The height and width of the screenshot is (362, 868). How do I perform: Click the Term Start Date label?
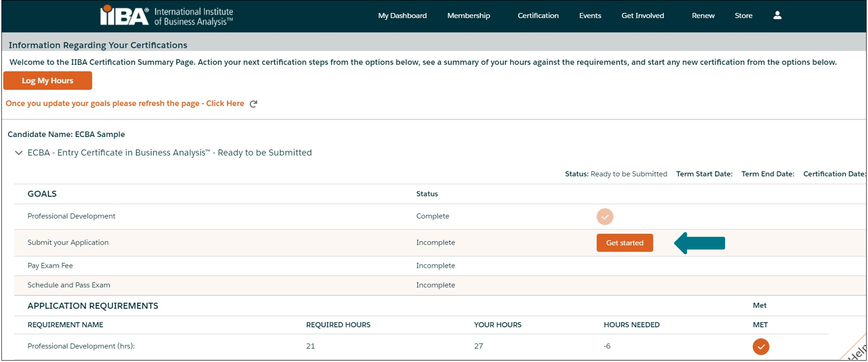[704, 174]
